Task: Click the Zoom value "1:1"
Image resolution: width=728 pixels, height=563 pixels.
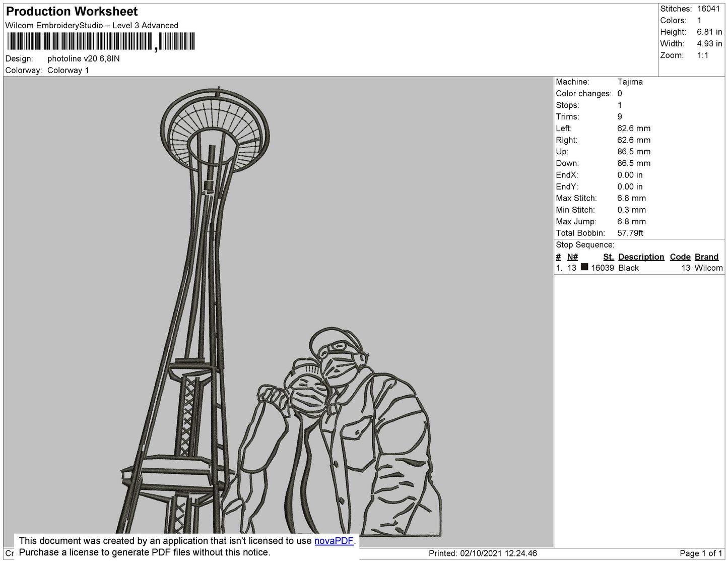Action: [703, 55]
